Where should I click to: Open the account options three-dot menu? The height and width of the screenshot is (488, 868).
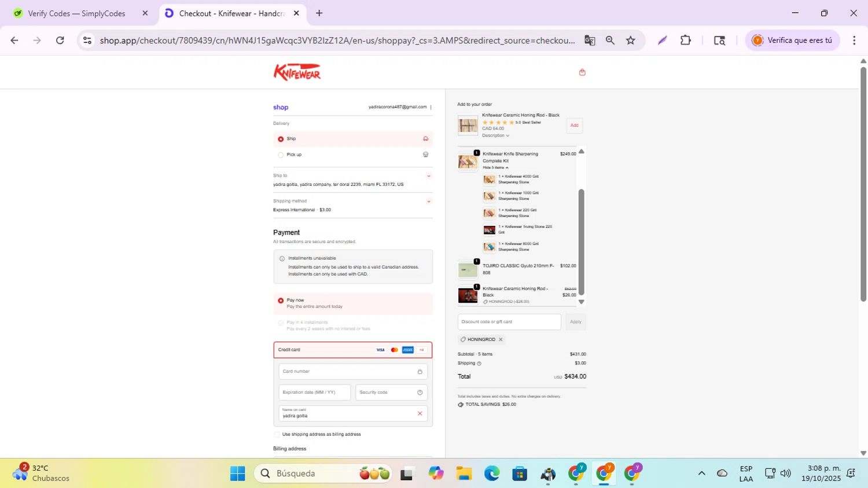point(431,107)
